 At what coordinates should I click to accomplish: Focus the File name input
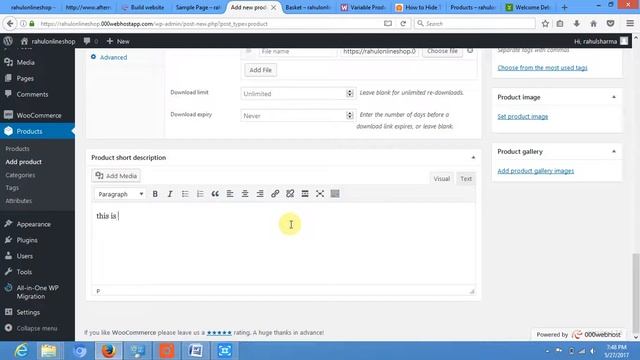pyautogui.click(x=298, y=51)
